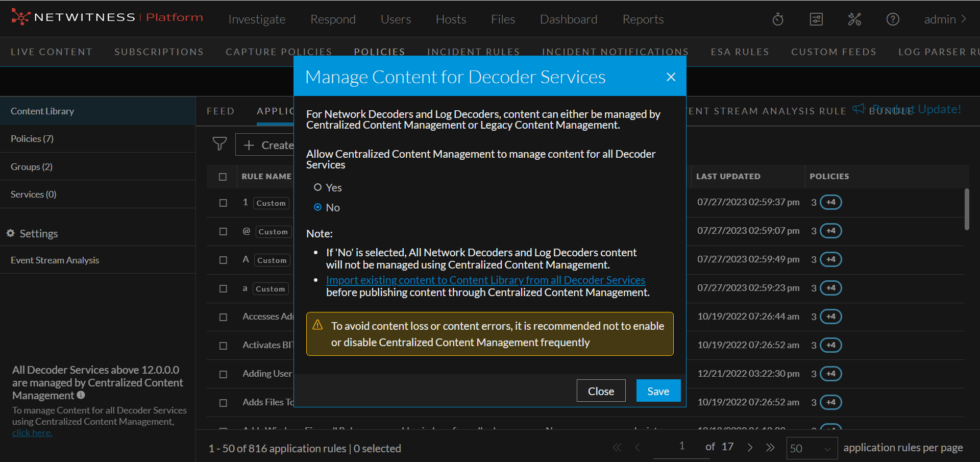Open the NetWitness scheduler (stopwatch icon)
Viewport: 980px width, 462px height.
[777, 19]
